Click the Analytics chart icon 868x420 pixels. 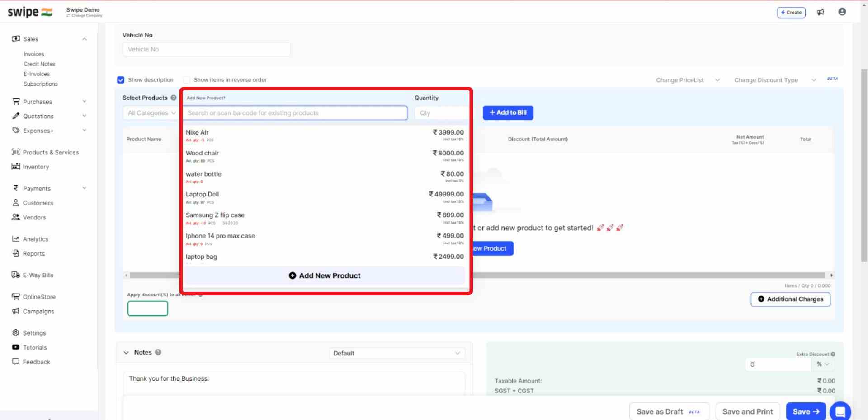click(16, 239)
